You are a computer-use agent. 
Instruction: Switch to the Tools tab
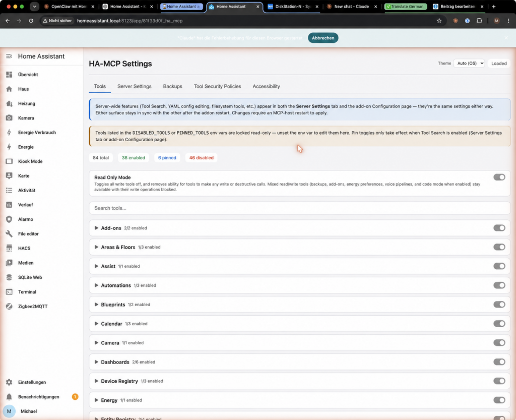(x=100, y=87)
